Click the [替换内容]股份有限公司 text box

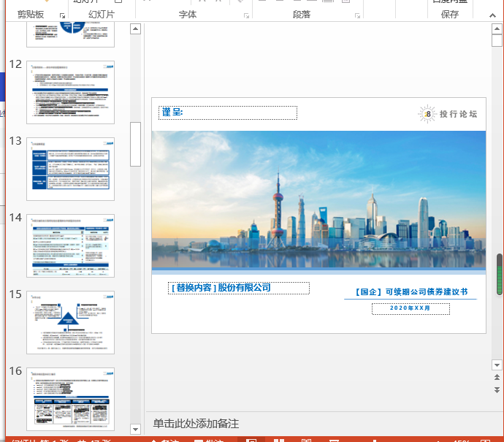click(x=239, y=288)
